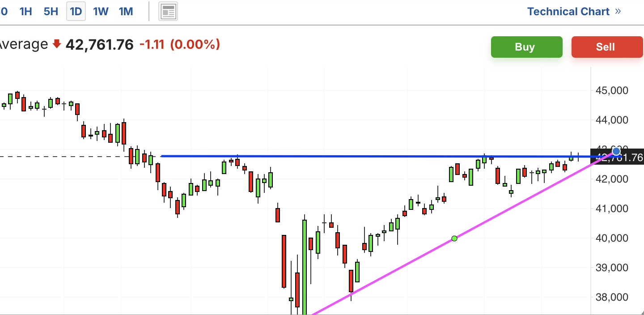Click the -1.11 (0.00%) price change text
The image size is (644, 315).
[180, 44]
